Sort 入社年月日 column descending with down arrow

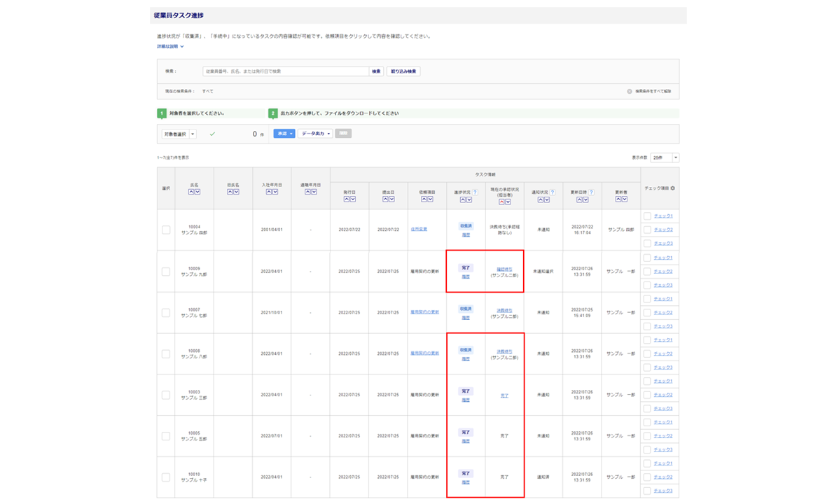click(275, 192)
